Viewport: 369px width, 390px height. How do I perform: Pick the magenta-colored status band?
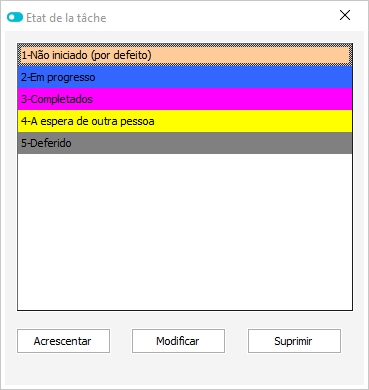[x=185, y=99]
